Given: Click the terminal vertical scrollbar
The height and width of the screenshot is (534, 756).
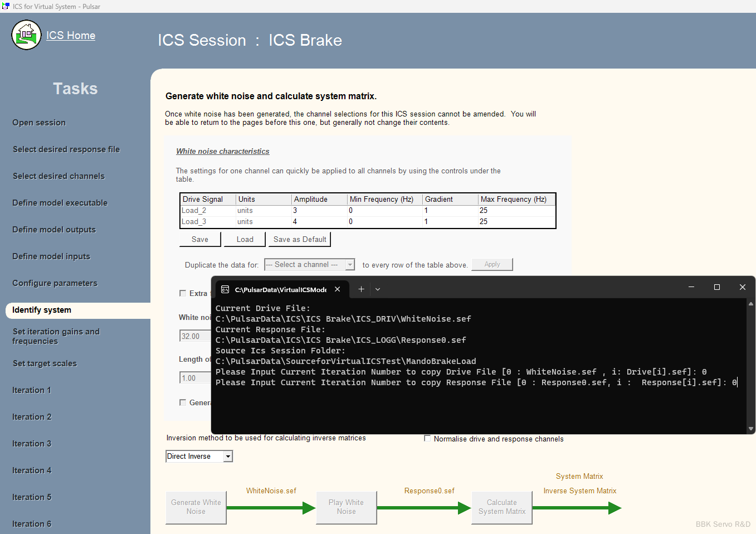Looking at the screenshot, I should pyautogui.click(x=750, y=366).
